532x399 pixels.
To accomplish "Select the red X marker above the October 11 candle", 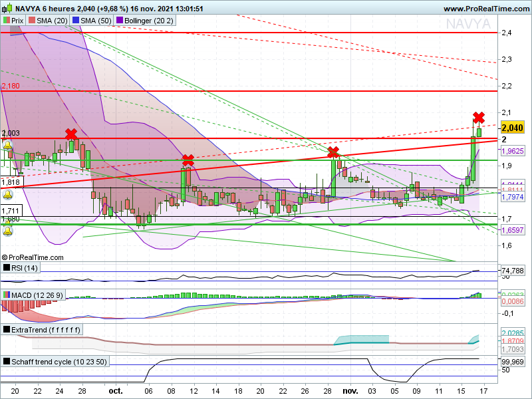I will (188, 160).
